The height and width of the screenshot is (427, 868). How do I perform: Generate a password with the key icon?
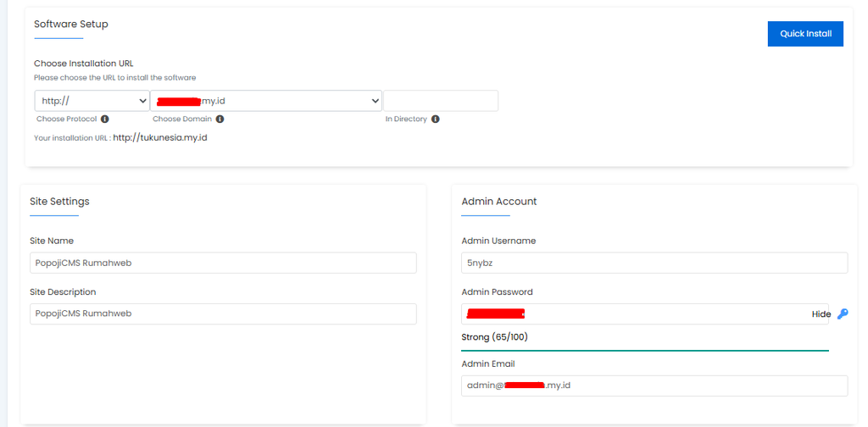(x=842, y=313)
